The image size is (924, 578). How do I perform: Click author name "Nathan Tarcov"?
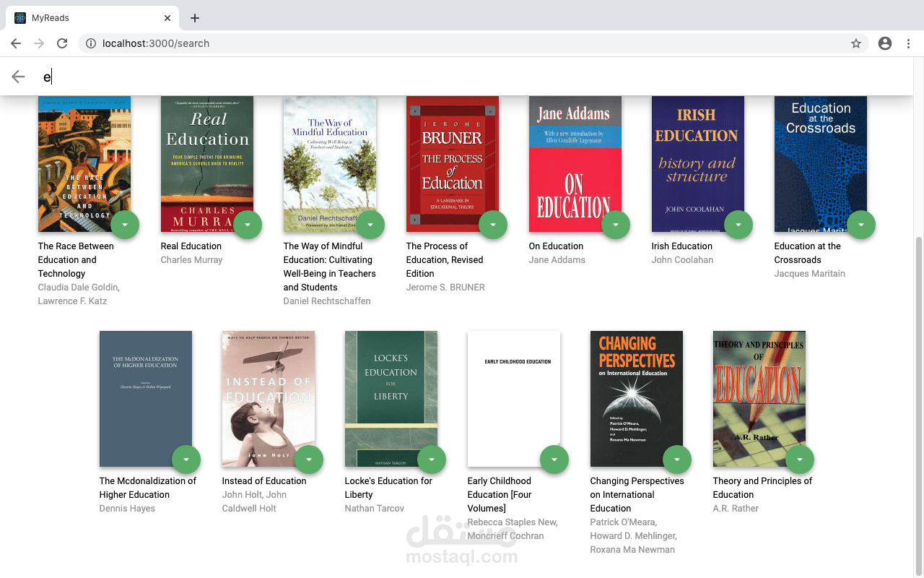[x=375, y=509]
